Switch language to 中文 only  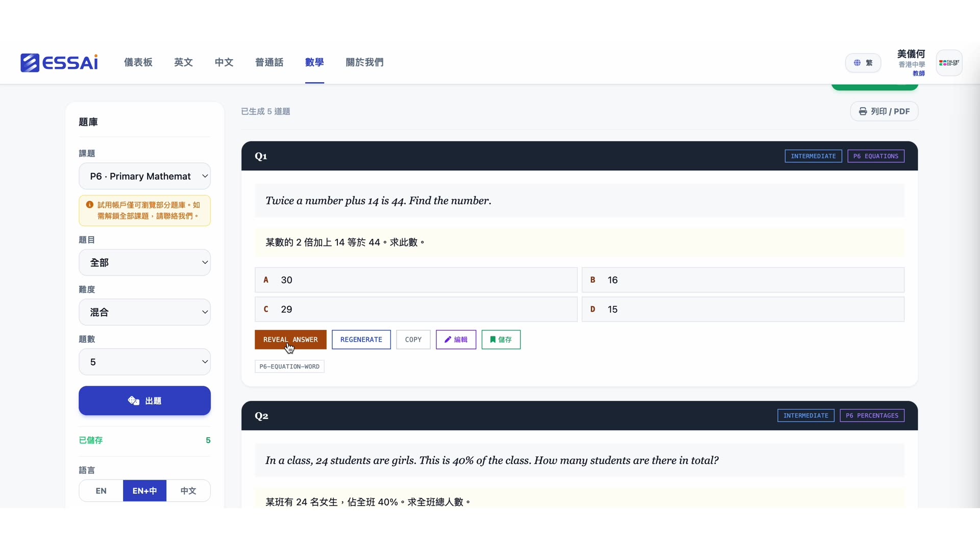tap(188, 491)
